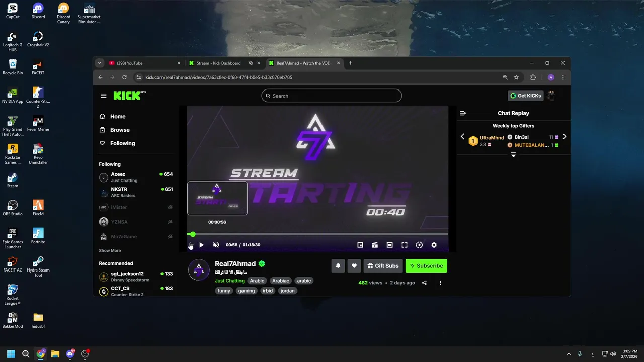Click the 00:00:56 preview thumbnail

(x=217, y=198)
